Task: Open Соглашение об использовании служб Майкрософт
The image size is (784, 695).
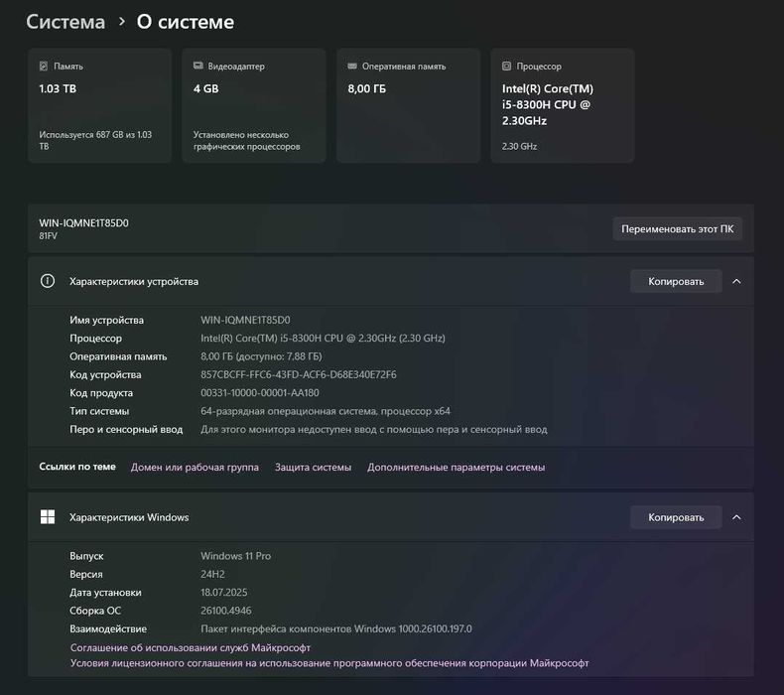Action: click(190, 647)
